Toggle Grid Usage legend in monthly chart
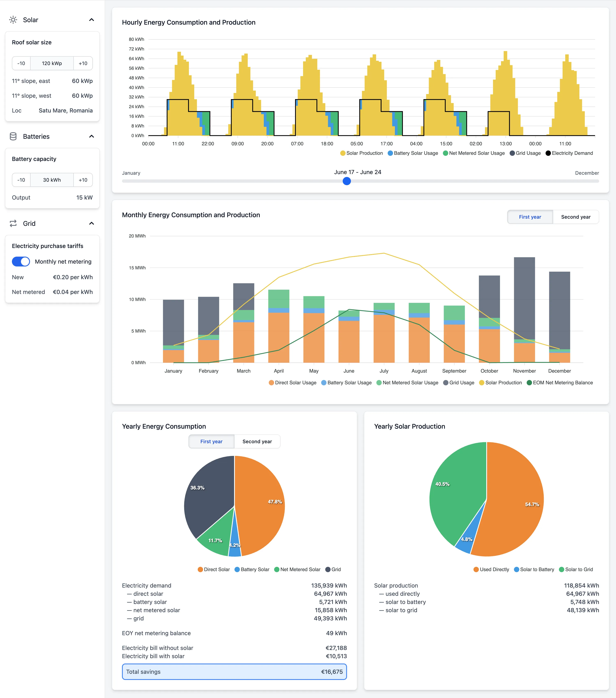The image size is (616, 698). 459,382
